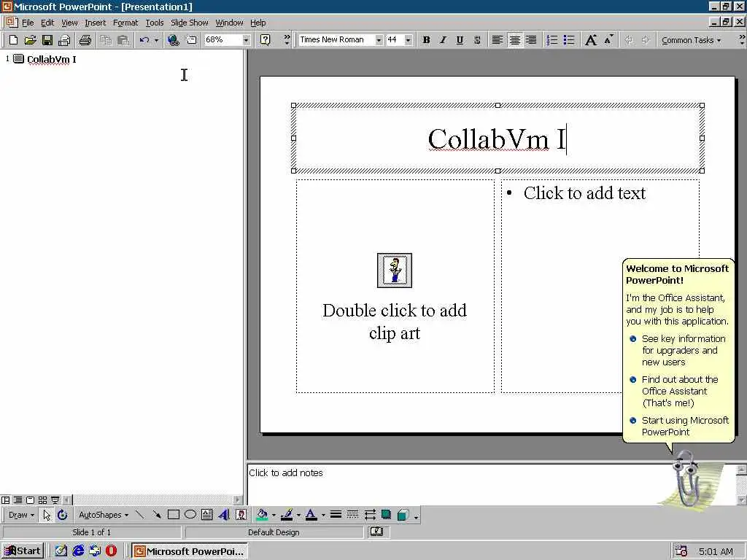The width and height of the screenshot is (747, 560).
Task: Print the presentation with the printer icon
Action: click(x=85, y=40)
